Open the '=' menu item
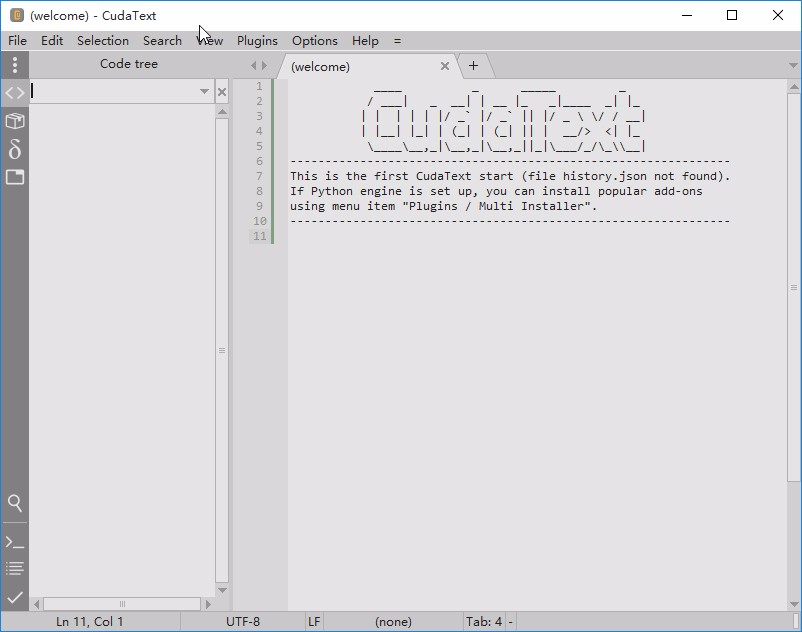The height and width of the screenshot is (632, 802). (397, 40)
